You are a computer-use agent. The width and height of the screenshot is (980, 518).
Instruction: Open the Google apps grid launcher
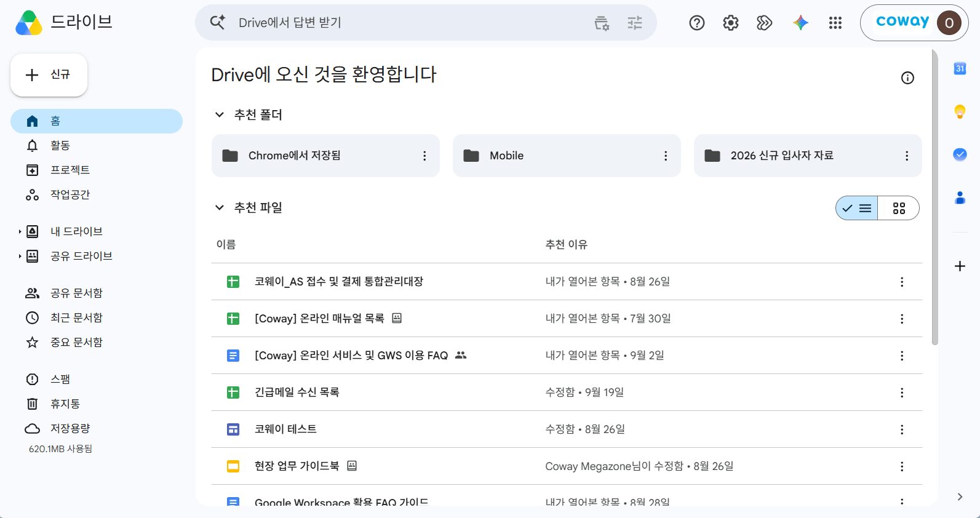tap(835, 23)
